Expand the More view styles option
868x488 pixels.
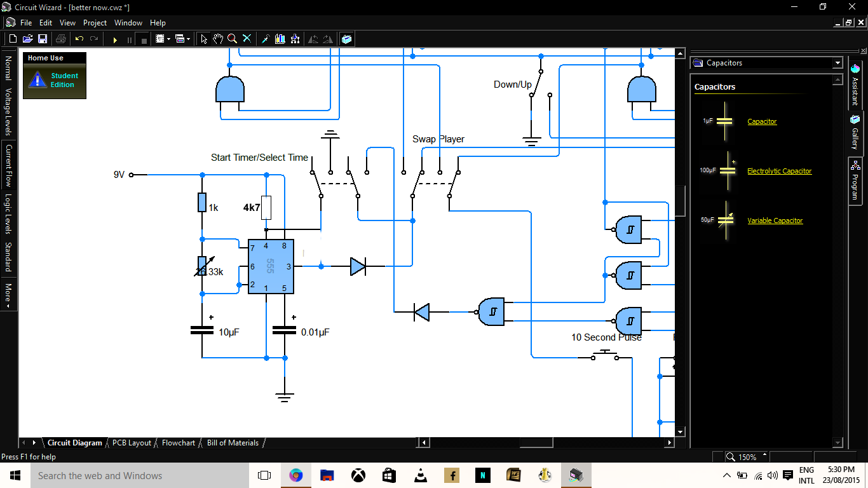[x=8, y=295]
